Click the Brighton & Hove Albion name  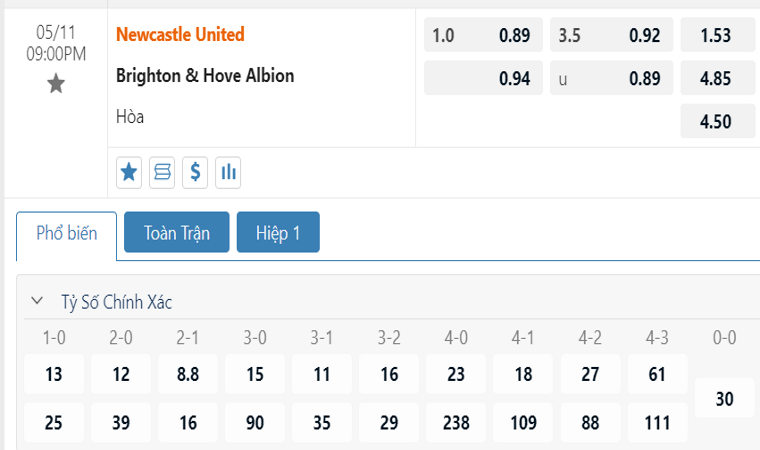[x=205, y=76]
